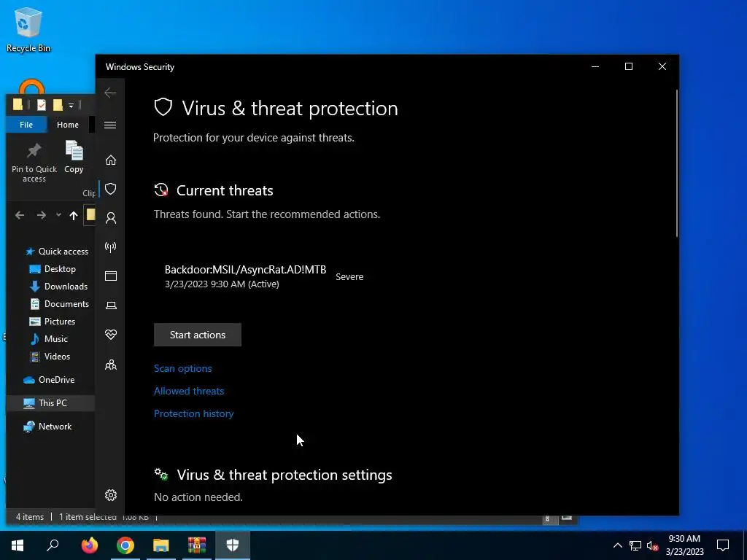Screen dimensions: 747x560
Task: Open Action Center notifications icon
Action: [x=723, y=545]
